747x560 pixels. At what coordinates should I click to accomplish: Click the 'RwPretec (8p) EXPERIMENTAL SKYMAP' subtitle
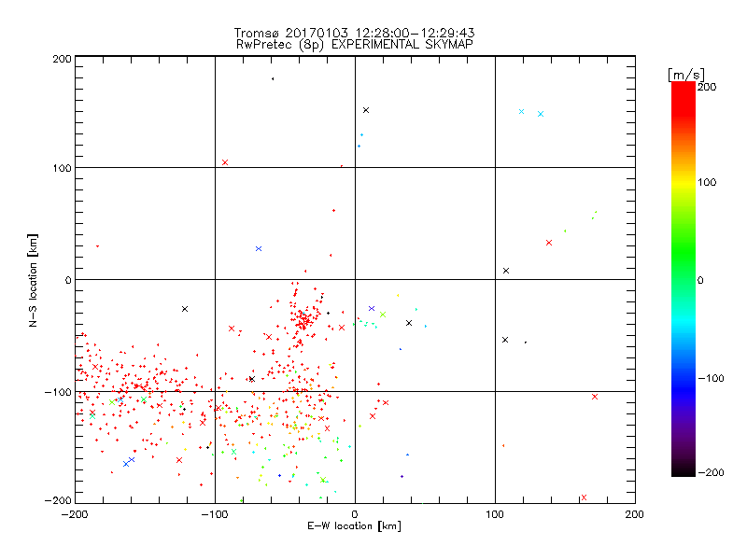point(355,44)
